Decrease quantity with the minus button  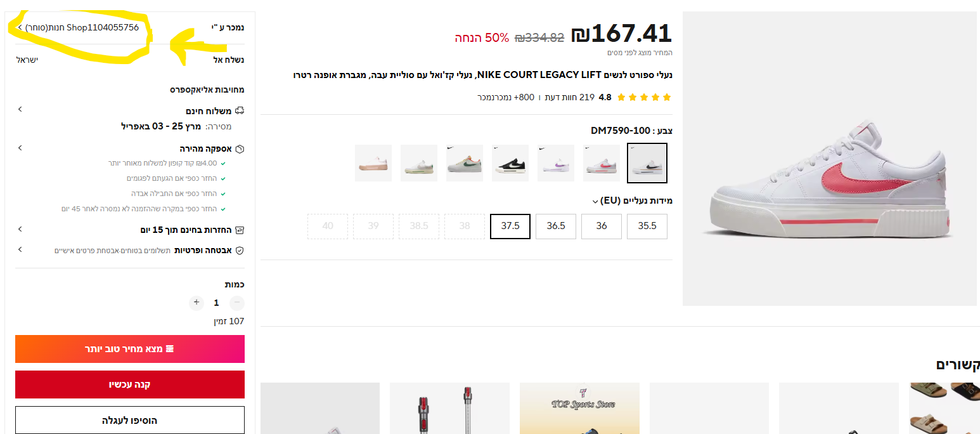tap(236, 303)
